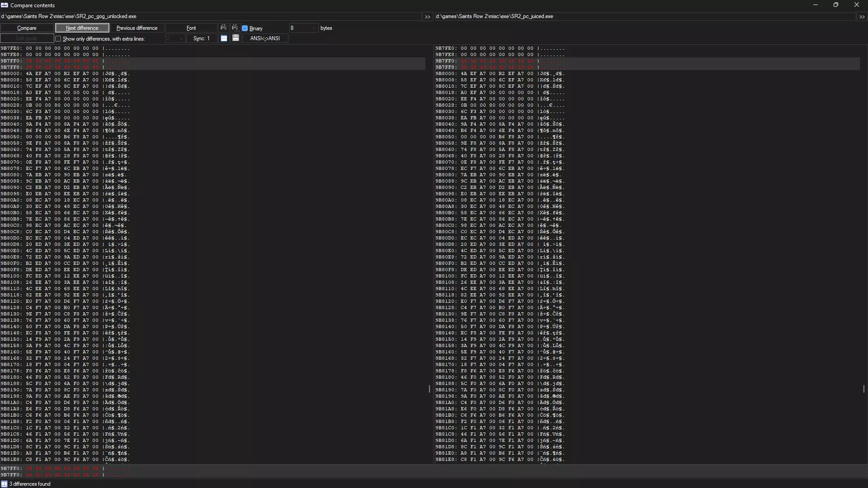Click the highlighted 5B7FF0 row in left pane
The width and height of the screenshot is (868, 488).
click(212, 61)
